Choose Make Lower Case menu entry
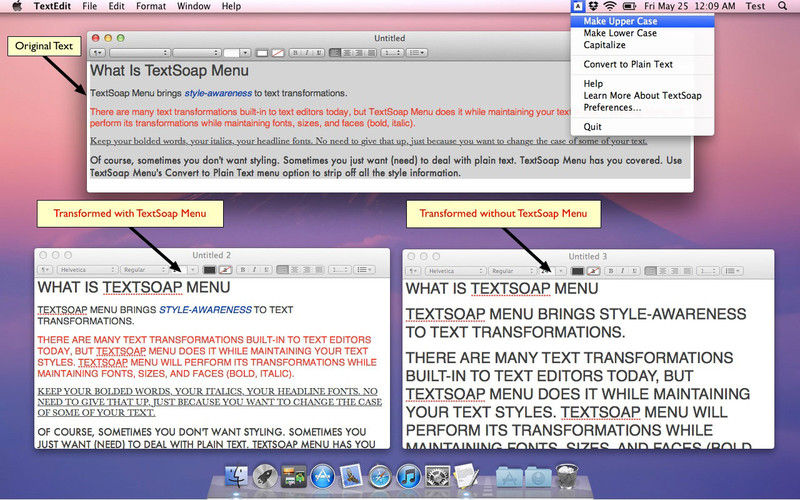800x500 pixels. pos(642,33)
